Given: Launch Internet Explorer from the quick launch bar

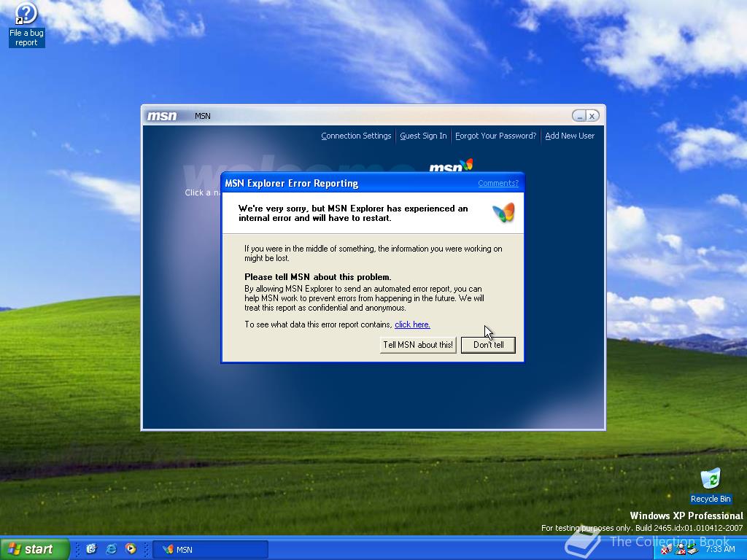Looking at the screenshot, I should [x=111, y=549].
